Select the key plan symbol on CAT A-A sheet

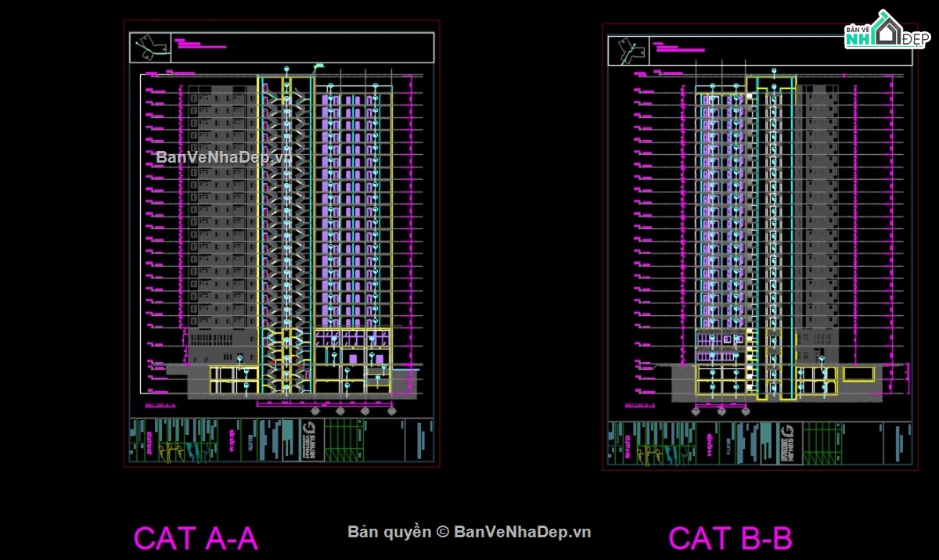tap(152, 47)
